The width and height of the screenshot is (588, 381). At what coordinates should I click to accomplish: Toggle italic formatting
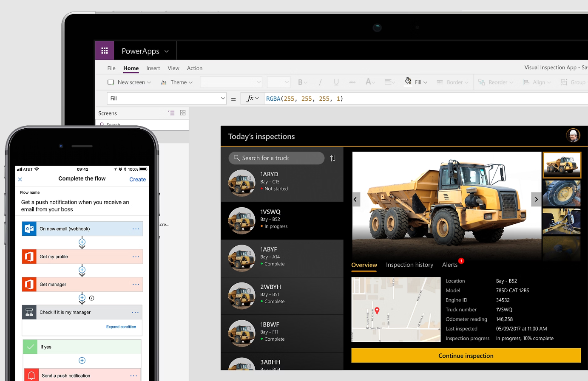pos(320,82)
